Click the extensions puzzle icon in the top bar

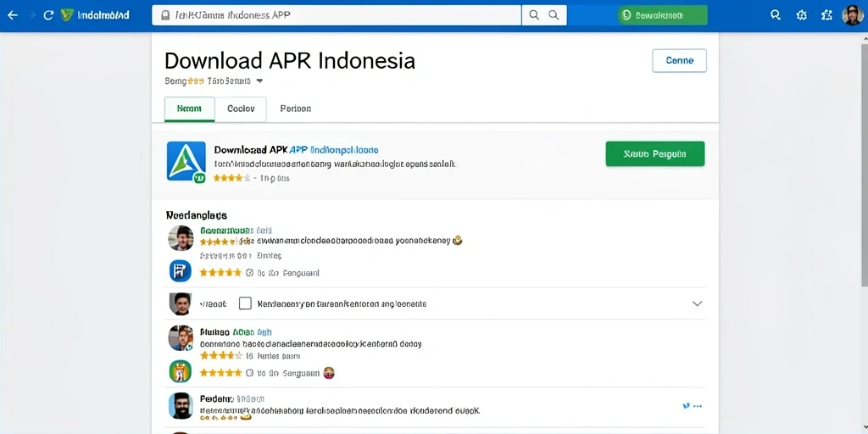click(827, 15)
